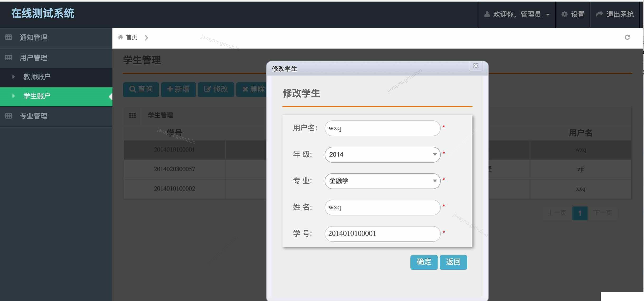The width and height of the screenshot is (644, 301).
Task: Click the 姓名 text field
Action: pyautogui.click(x=382, y=207)
